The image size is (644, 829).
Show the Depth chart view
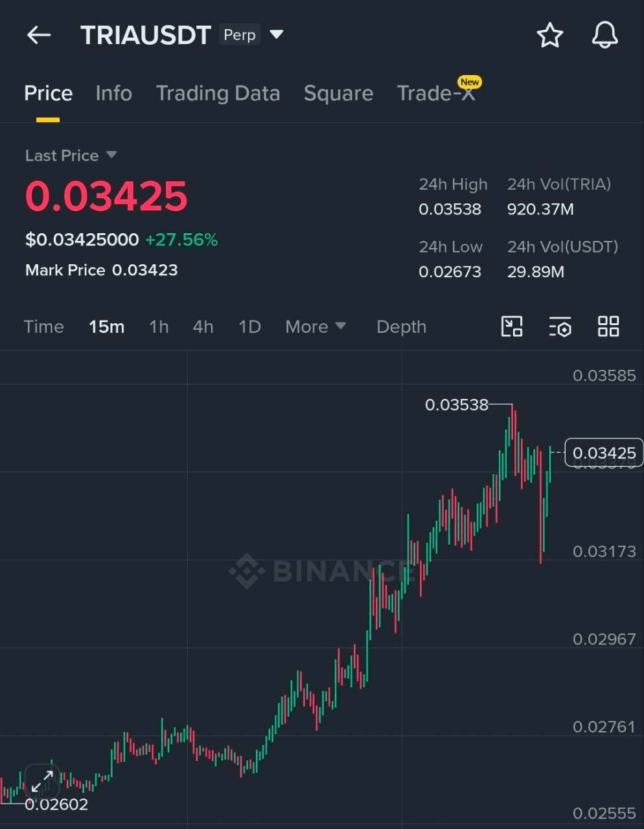401,326
